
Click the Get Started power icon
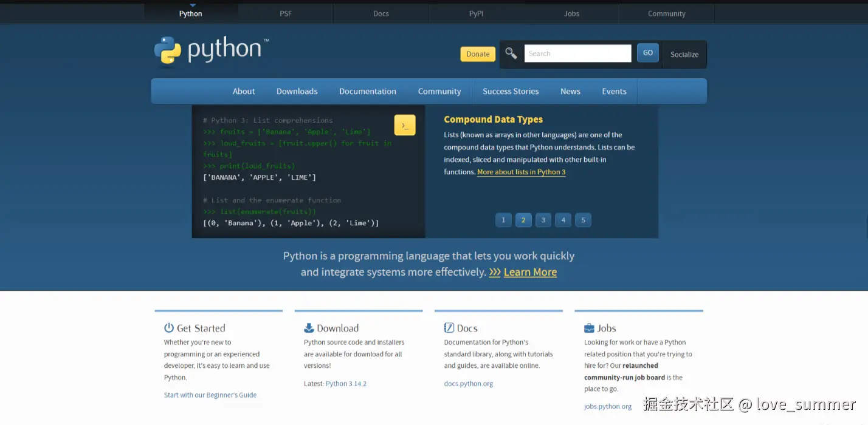point(169,328)
